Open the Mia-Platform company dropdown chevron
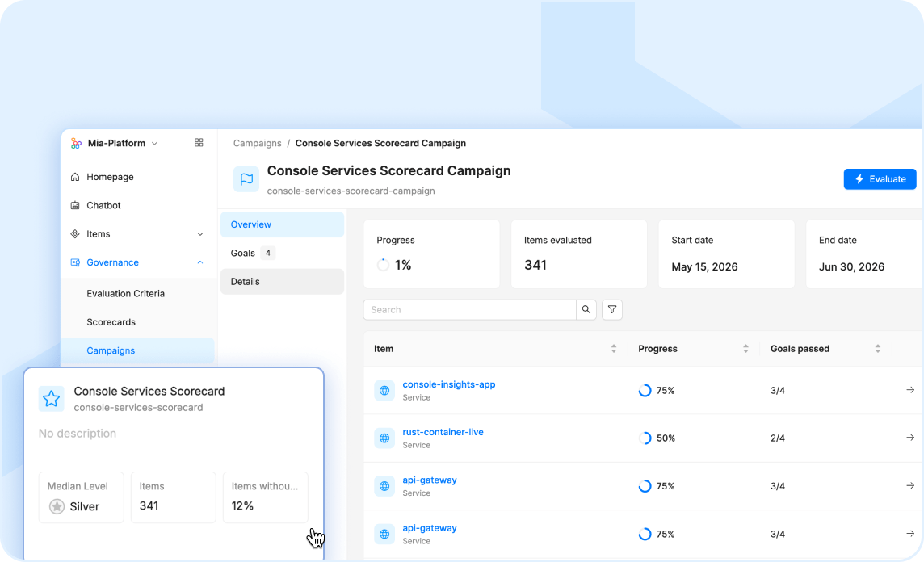The image size is (924, 562). tap(154, 143)
